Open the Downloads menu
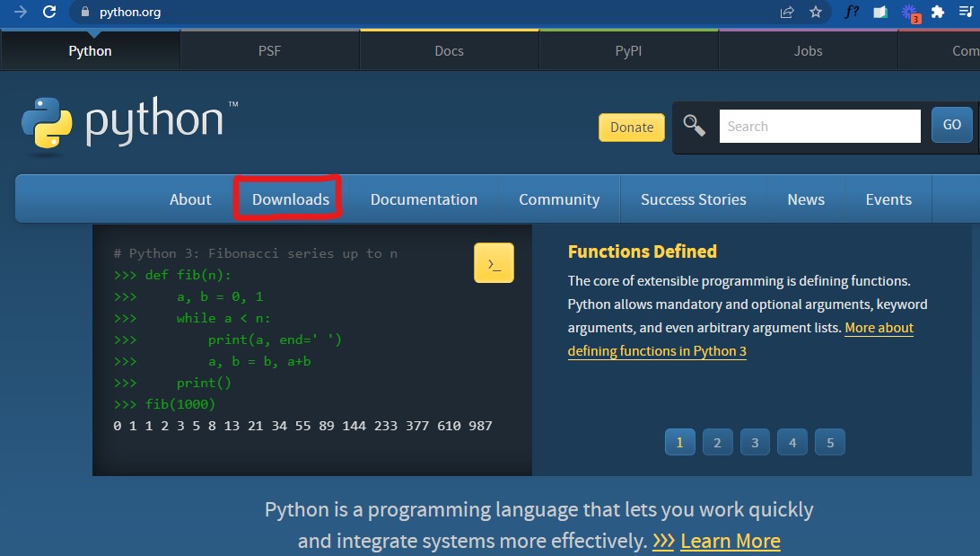 click(x=290, y=199)
